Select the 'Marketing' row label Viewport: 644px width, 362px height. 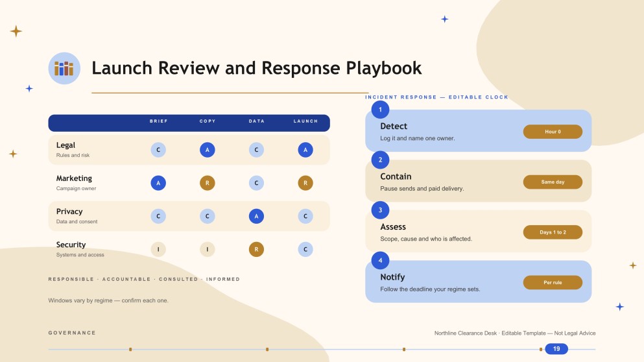coord(74,178)
